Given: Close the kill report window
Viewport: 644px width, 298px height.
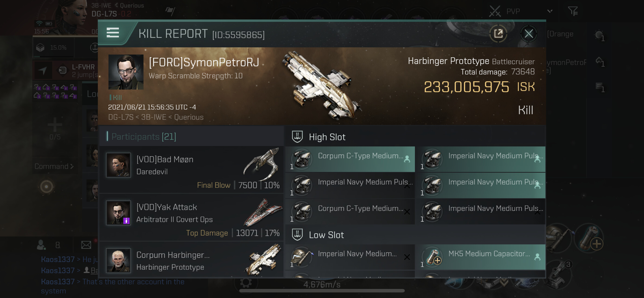Looking at the screenshot, I should pos(528,33).
